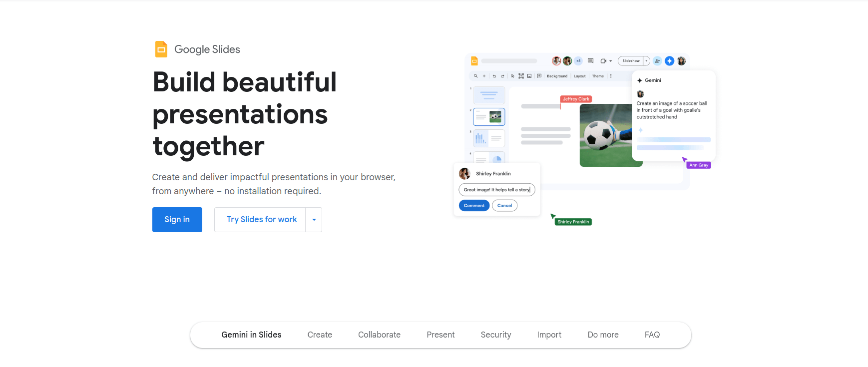
Task: Go to the Import tab
Action: 549,335
